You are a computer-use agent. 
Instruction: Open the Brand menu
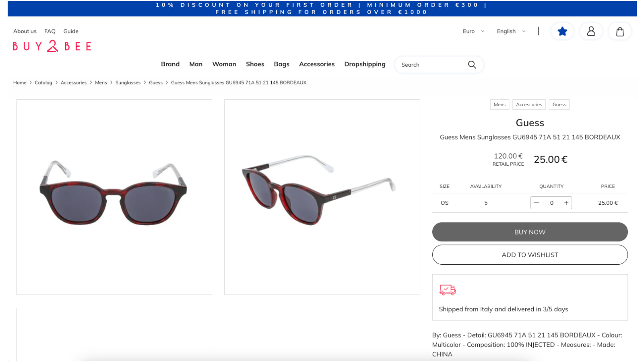pyautogui.click(x=170, y=64)
